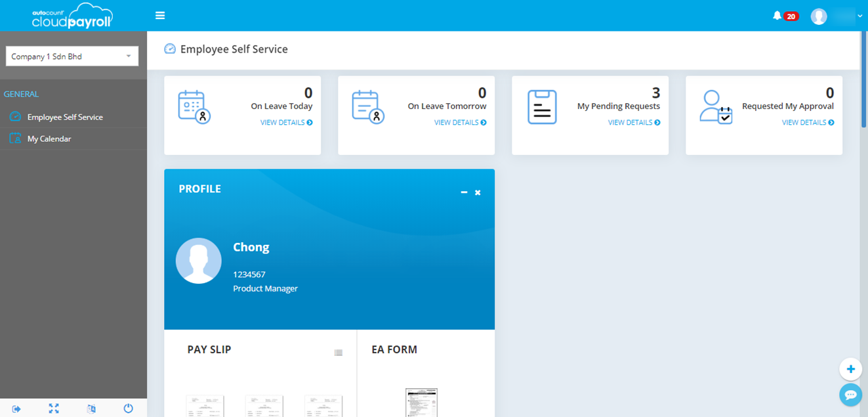Click the power icon in sidebar footer

point(129,408)
